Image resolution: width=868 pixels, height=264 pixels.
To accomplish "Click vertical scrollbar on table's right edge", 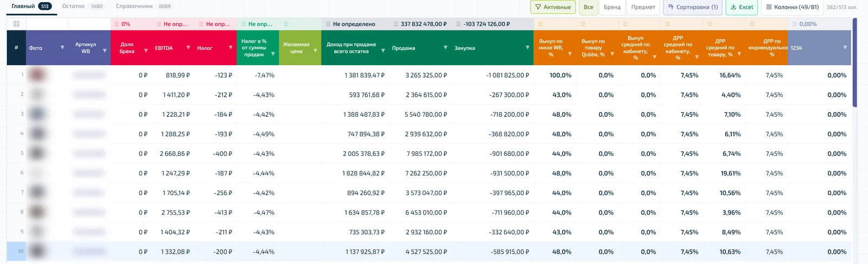I will pyautogui.click(x=855, y=62).
